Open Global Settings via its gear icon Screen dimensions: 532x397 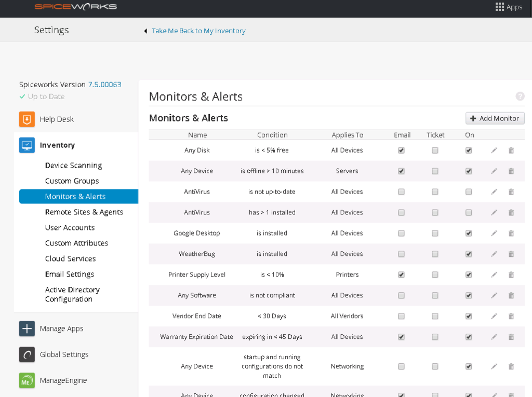click(26, 354)
